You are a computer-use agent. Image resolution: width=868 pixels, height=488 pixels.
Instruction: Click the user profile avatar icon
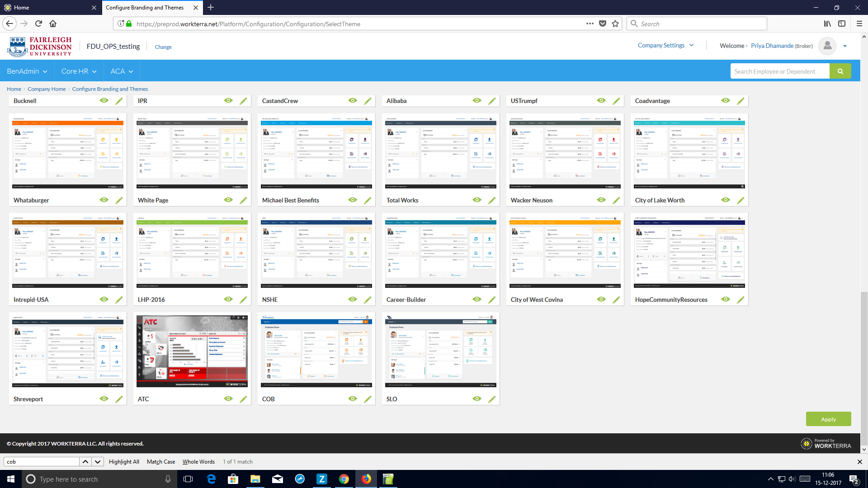(x=827, y=46)
